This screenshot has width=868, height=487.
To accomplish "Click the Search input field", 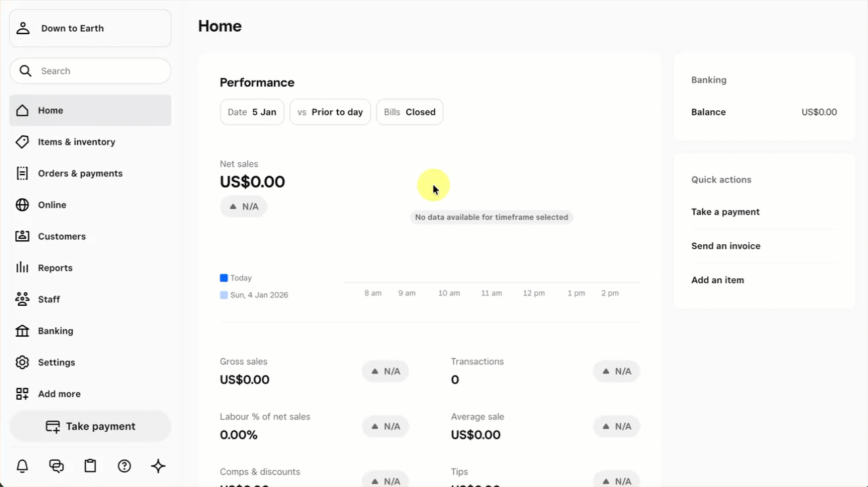I will pyautogui.click(x=98, y=71).
